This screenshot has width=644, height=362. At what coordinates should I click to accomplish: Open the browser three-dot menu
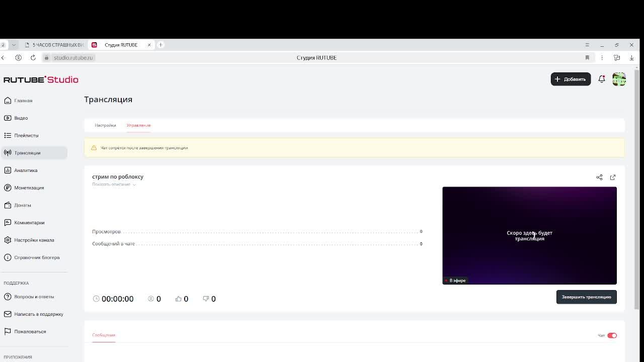point(602,58)
